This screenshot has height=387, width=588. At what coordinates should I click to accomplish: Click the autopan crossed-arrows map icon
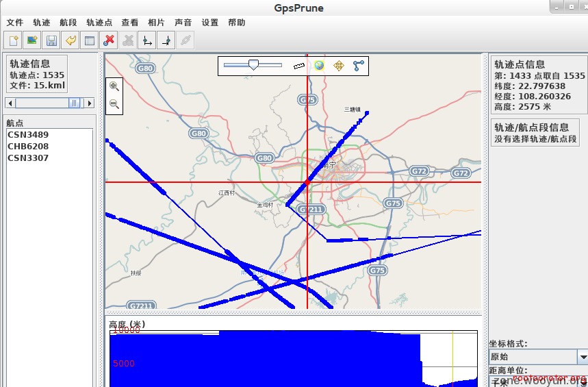click(338, 66)
